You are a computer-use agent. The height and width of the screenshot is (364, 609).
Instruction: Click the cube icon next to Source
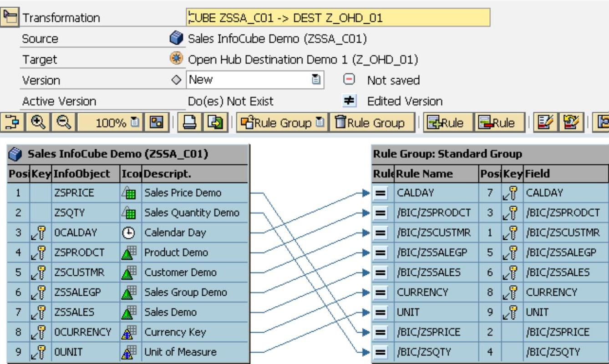click(x=176, y=38)
